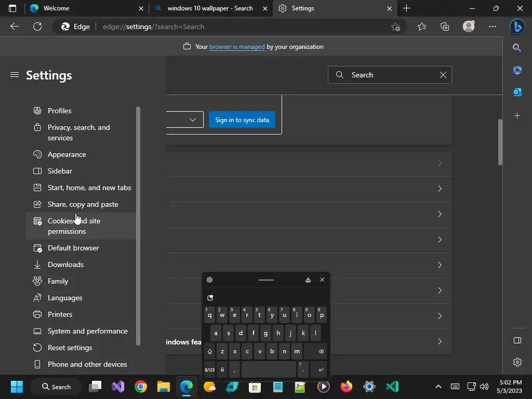Image resolution: width=532 pixels, height=399 pixels.
Task: Open a new tab with plus button
Action: tap(406, 8)
